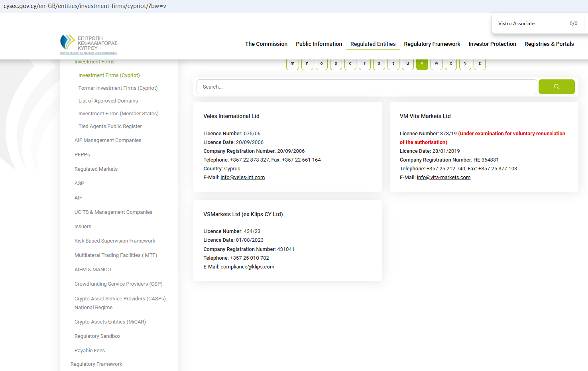Click the compliance@klips.com email link
Screen dimensions: 588x371
[x=247, y=267]
